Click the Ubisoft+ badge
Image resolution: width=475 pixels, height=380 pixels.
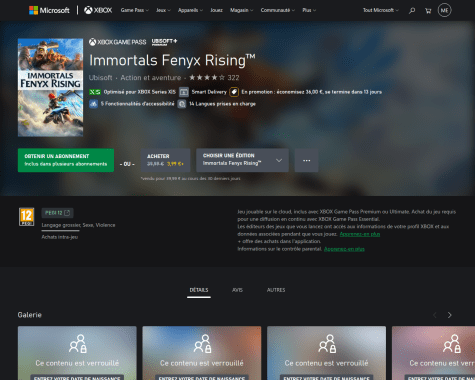[164, 42]
